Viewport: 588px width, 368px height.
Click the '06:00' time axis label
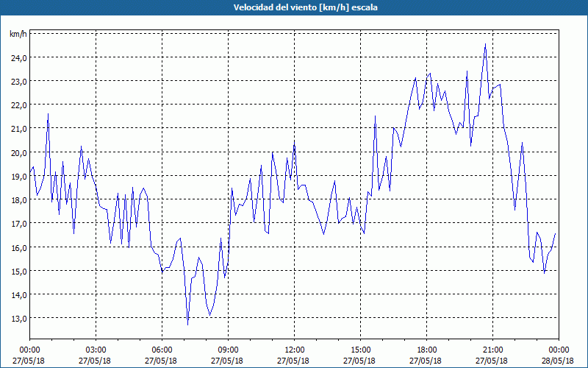(162, 350)
